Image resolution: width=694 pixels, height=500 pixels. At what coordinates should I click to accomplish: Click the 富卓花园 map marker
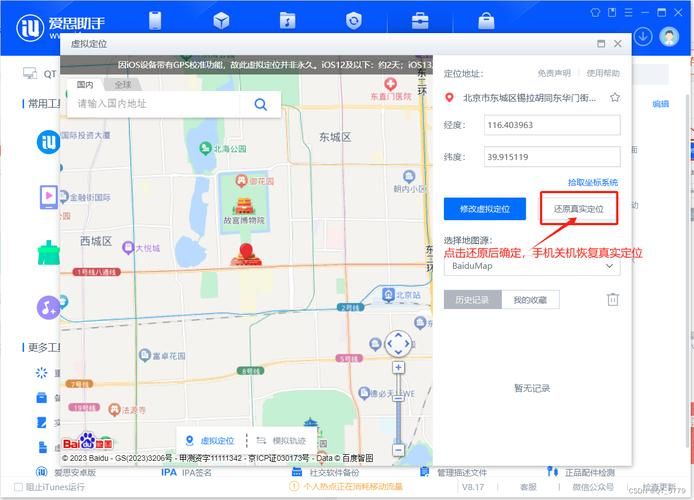point(145,355)
